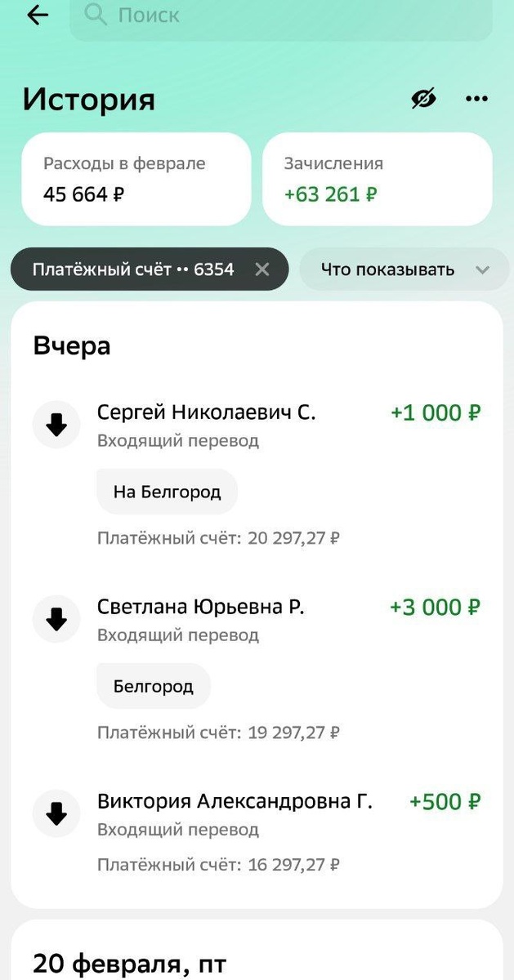Screen dimensions: 514x980
Task: Toggle balance visibility for the history screen
Action: 422,98
